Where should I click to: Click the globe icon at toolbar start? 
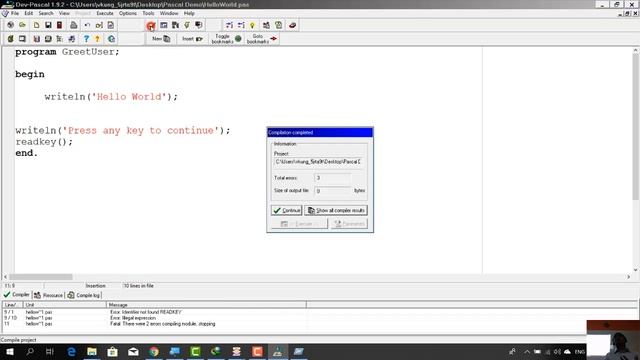pyautogui.click(x=10, y=25)
